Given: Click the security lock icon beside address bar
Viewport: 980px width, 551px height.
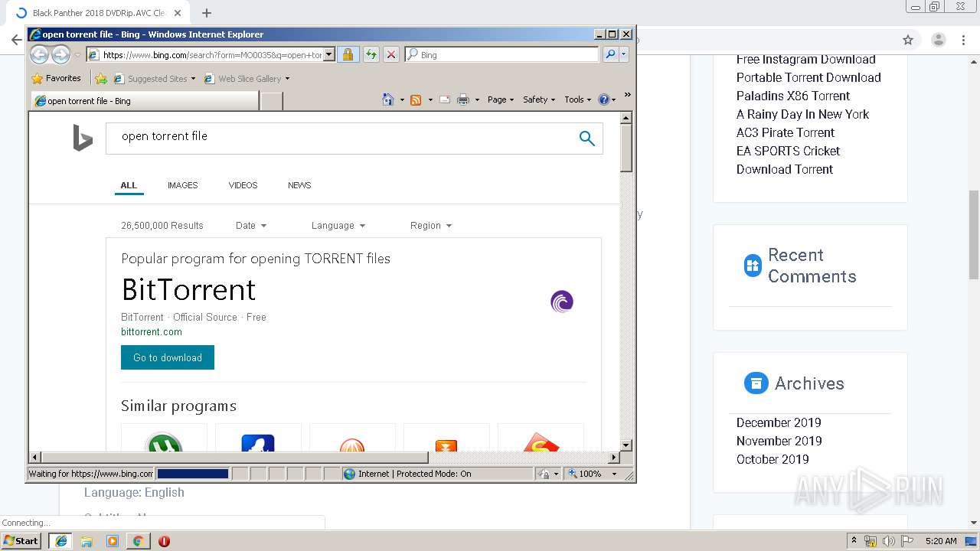Looking at the screenshot, I should point(348,54).
